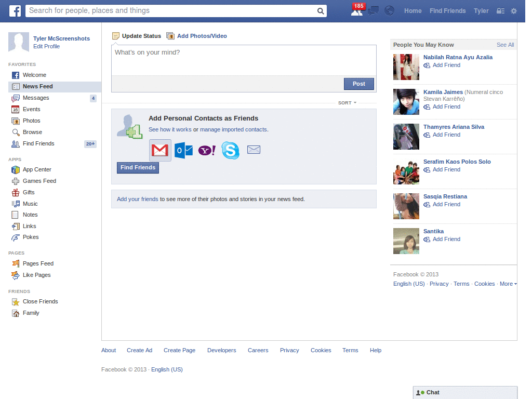
Task: Import contacts from Yahoo
Action: tap(206, 150)
